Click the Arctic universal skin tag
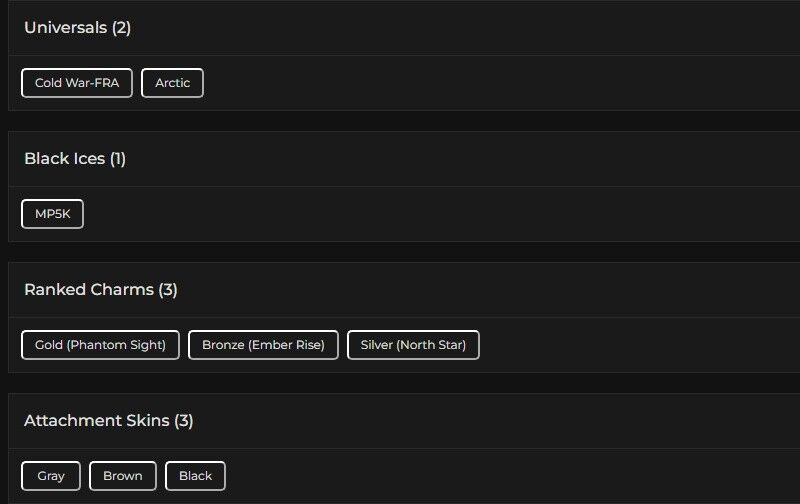The width and height of the screenshot is (800, 504). pos(172,83)
